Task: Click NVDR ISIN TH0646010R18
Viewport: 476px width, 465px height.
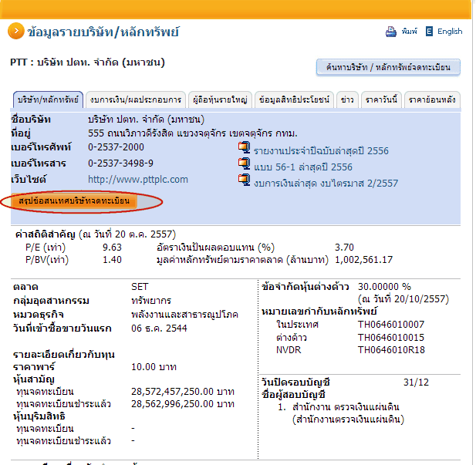Action: [x=391, y=350]
